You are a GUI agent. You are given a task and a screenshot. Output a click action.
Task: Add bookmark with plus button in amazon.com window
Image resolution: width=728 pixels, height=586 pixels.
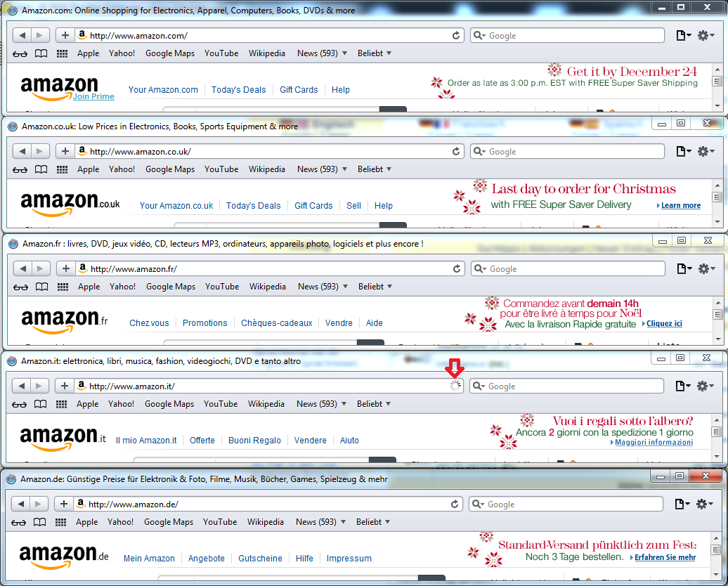click(65, 35)
